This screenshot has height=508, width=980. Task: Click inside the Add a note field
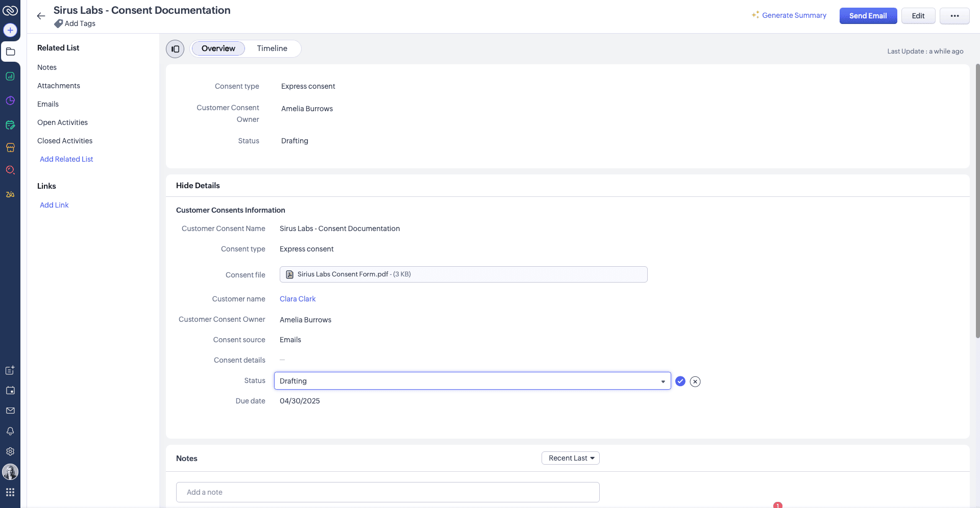(x=388, y=492)
